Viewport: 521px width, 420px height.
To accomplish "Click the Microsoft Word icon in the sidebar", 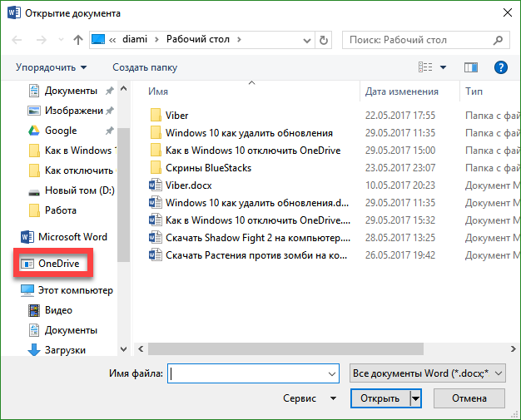I will 26,237.
